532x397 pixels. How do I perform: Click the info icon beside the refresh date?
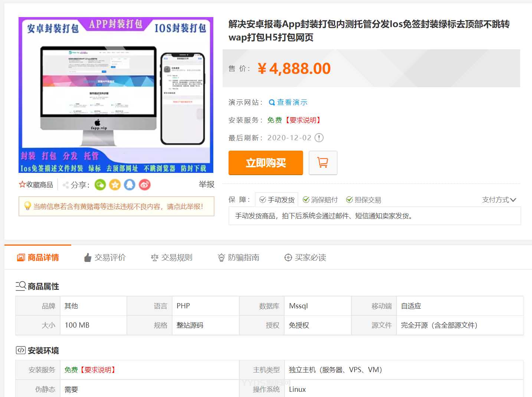319,138
